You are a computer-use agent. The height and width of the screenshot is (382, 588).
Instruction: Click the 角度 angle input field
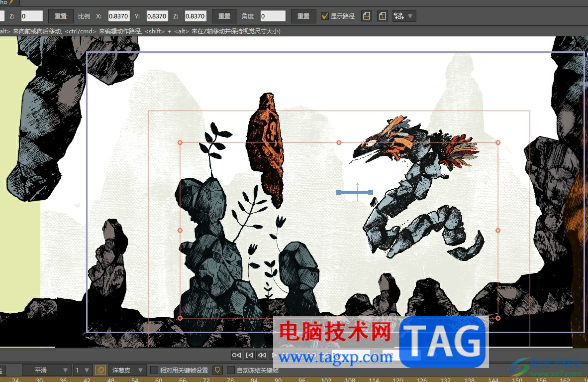point(273,16)
